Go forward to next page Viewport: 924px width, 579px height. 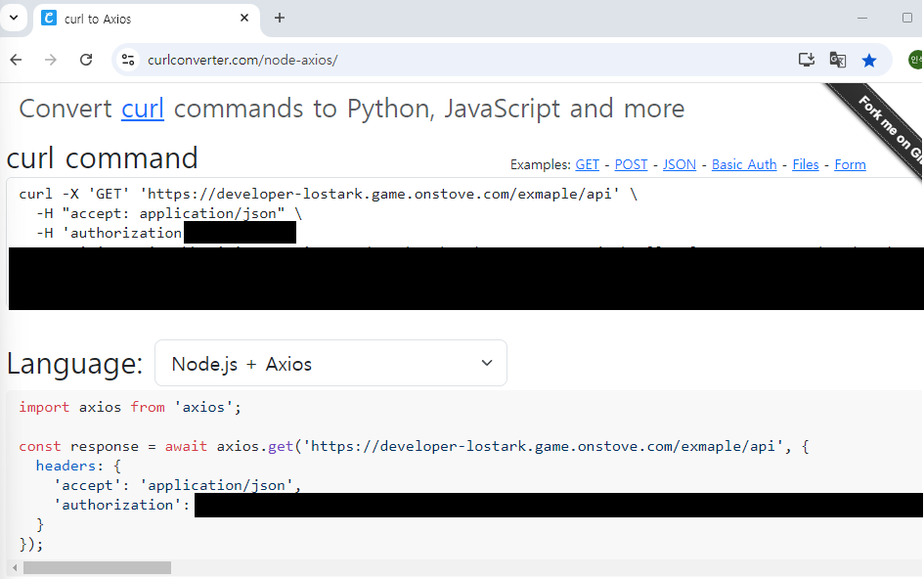click(x=51, y=60)
